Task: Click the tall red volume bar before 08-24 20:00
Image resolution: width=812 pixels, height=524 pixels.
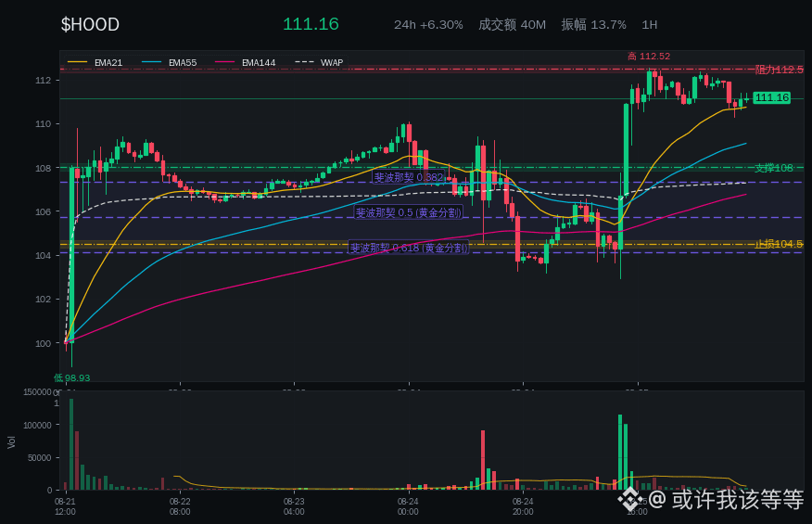Action: [x=483, y=460]
